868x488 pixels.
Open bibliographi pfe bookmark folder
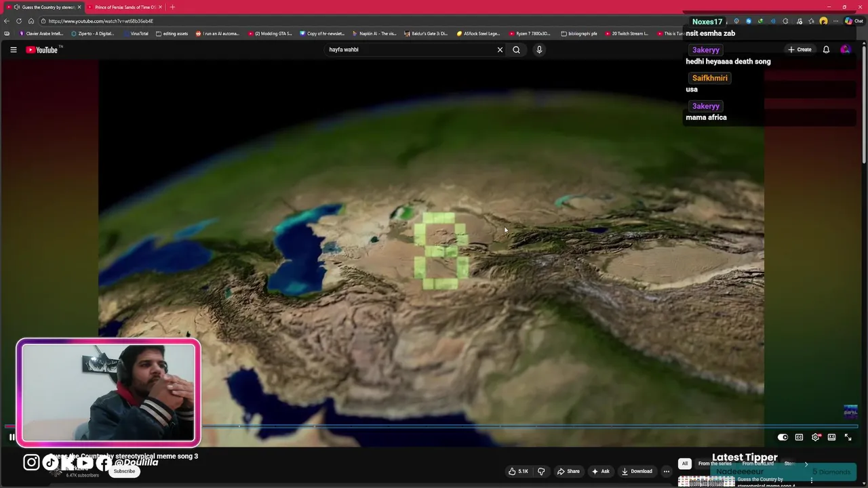579,33
